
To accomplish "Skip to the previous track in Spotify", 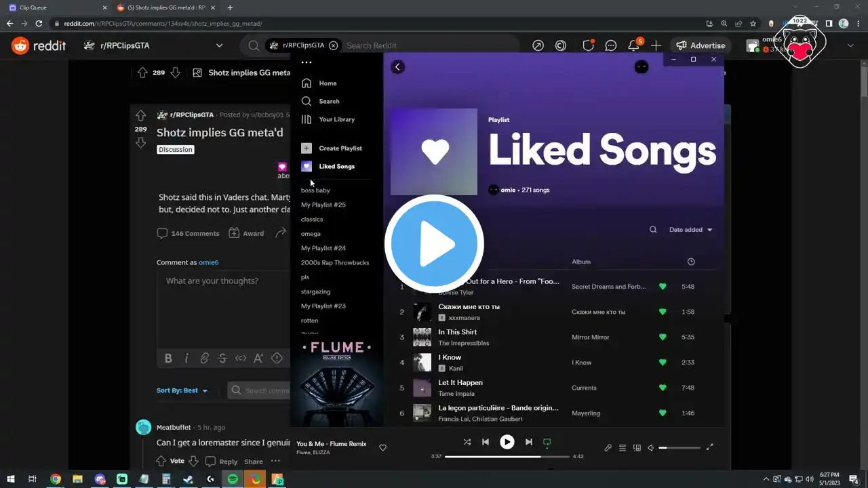I will (x=486, y=442).
